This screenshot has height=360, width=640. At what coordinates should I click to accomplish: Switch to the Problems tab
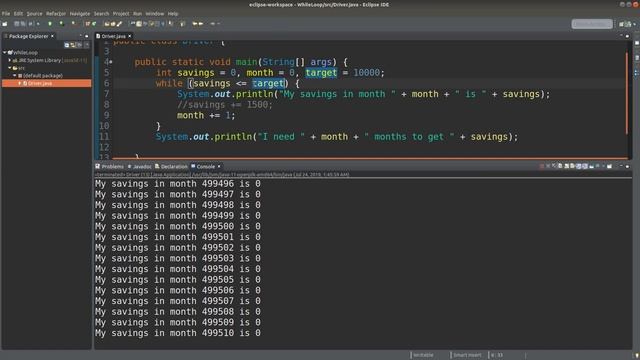tap(109, 167)
